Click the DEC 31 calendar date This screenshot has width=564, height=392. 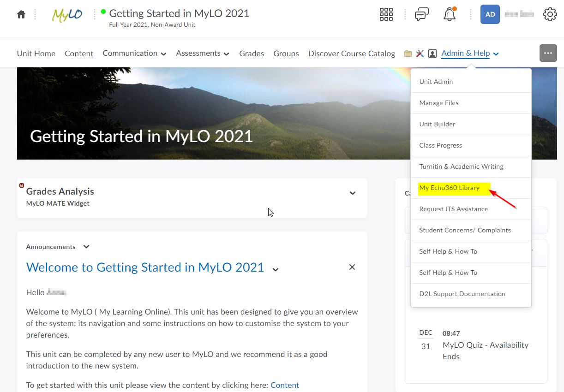click(426, 340)
